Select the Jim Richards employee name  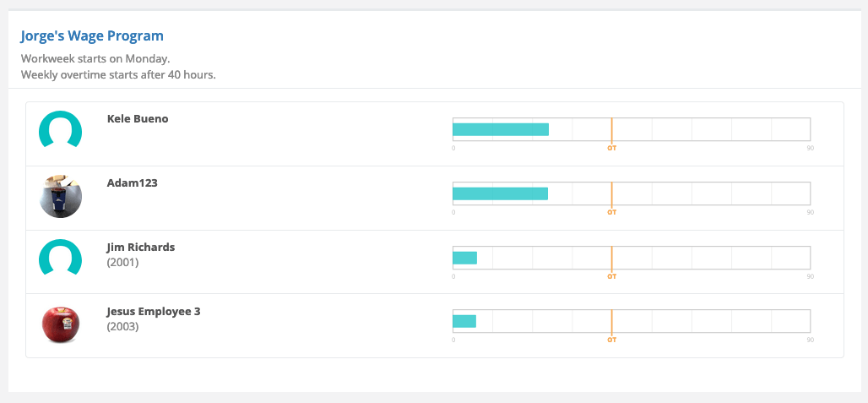click(x=141, y=247)
